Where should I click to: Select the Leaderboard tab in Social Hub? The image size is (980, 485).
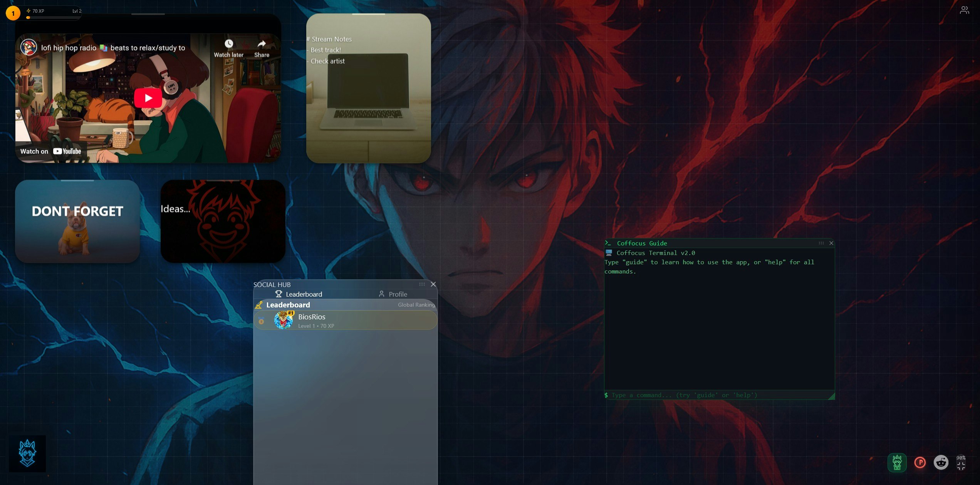[x=299, y=294]
